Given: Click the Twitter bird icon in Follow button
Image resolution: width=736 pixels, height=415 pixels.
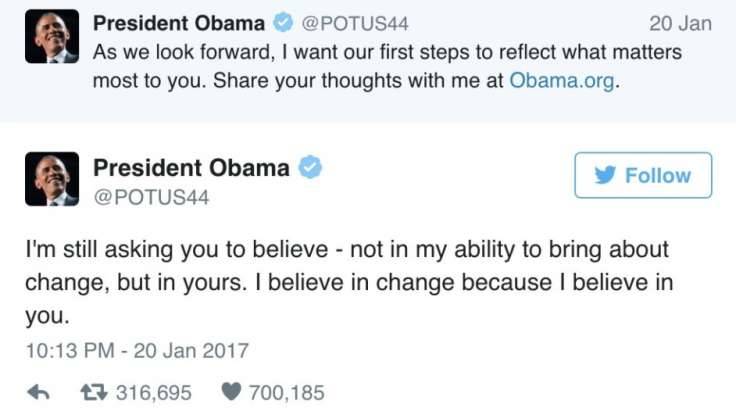Looking at the screenshot, I should tap(604, 175).
